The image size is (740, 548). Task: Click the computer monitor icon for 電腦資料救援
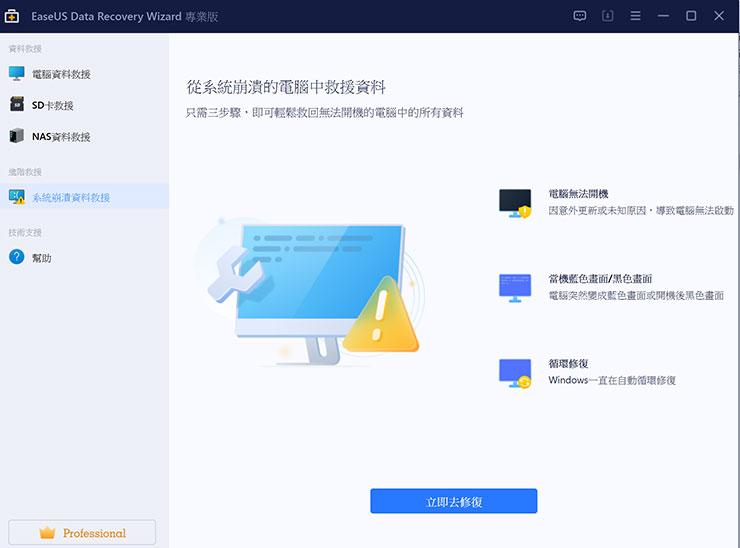click(x=17, y=74)
